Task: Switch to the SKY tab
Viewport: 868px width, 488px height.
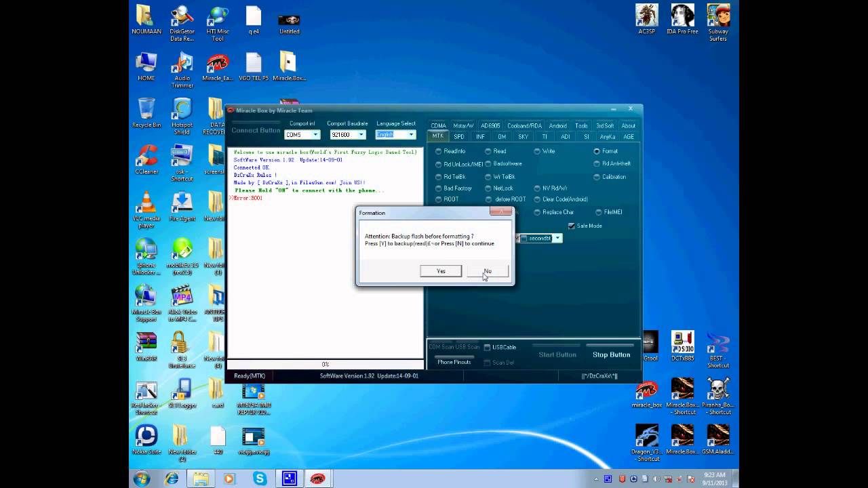Action: (x=523, y=137)
